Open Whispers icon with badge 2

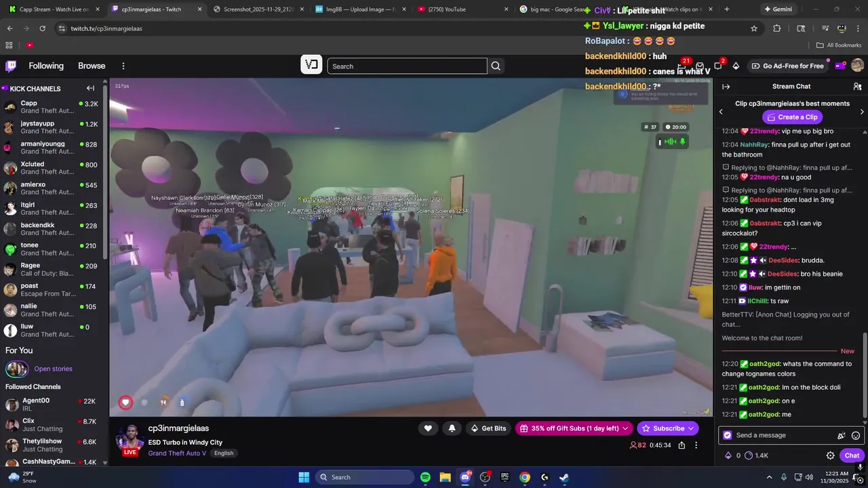coord(717,66)
